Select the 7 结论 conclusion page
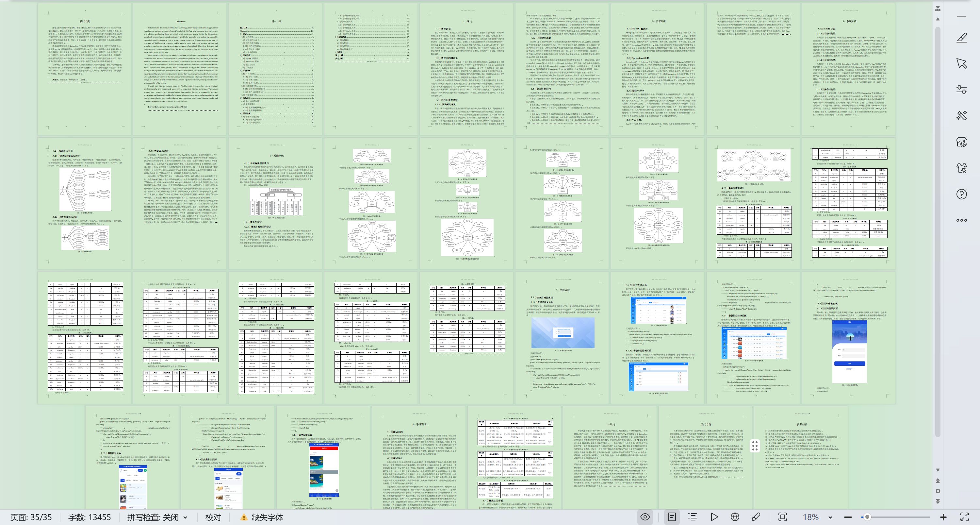This screenshot has height=525, width=980. point(610,458)
